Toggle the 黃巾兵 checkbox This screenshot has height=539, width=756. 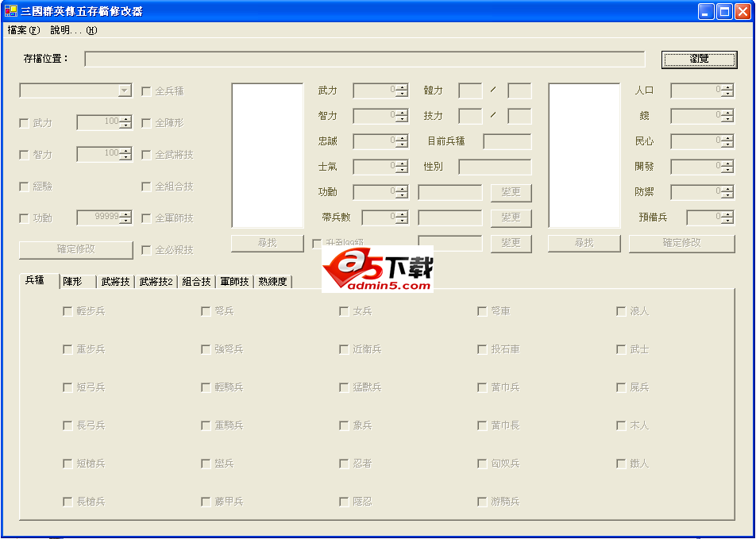(x=482, y=387)
